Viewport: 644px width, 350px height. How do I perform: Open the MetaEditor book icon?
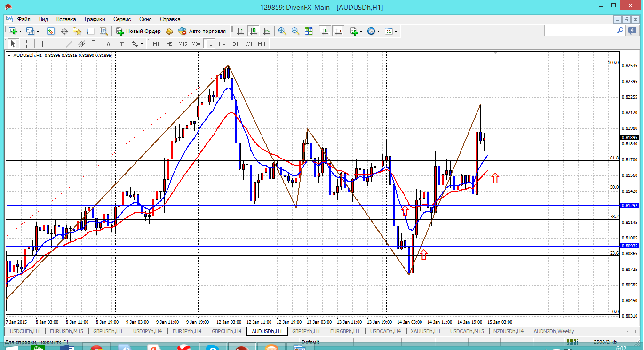point(169,31)
